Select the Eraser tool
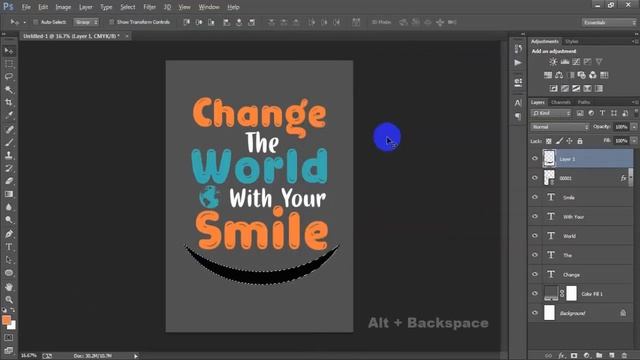Image resolution: width=640 pixels, height=360 pixels. 9,181
